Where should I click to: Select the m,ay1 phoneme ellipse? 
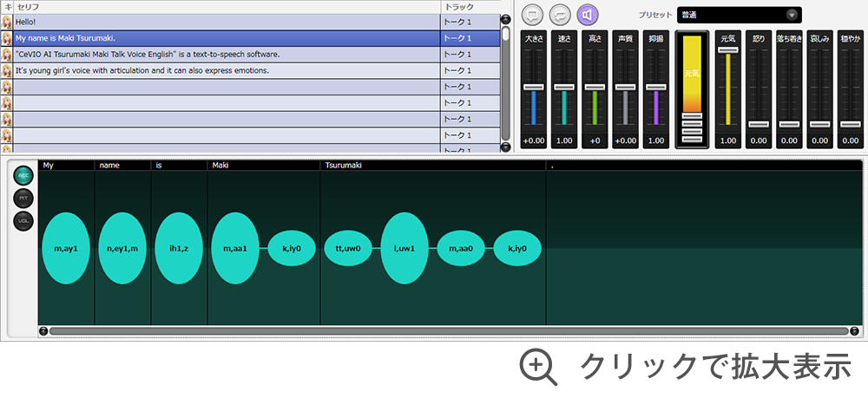click(66, 248)
